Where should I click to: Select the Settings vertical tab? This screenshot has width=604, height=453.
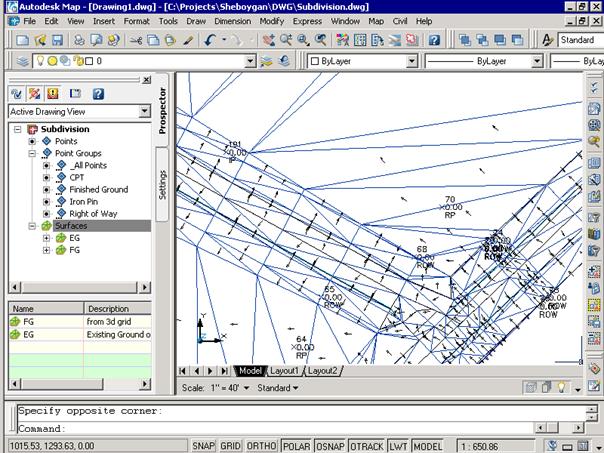163,184
